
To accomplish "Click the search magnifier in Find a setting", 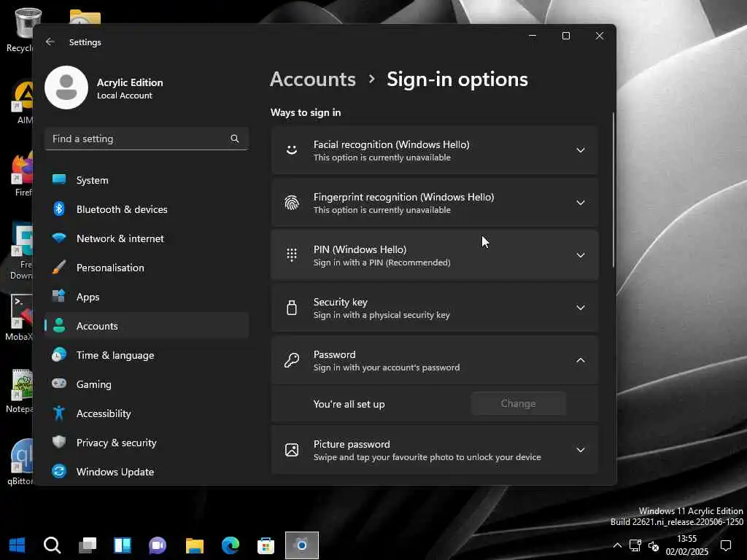I will click(x=235, y=139).
